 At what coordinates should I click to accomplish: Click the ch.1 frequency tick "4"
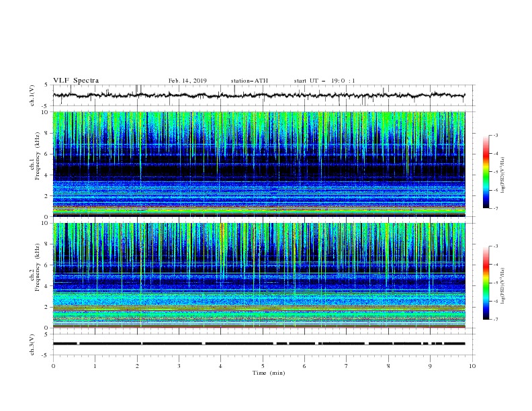click(47, 175)
